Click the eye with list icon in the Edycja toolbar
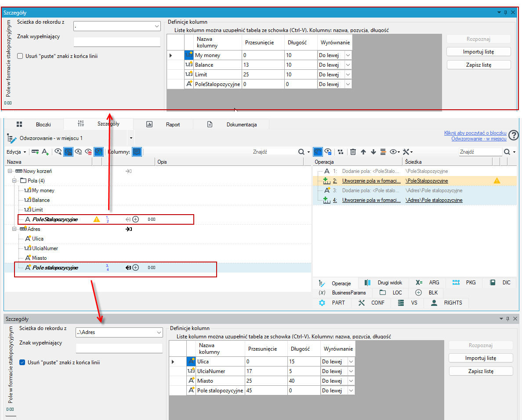 coord(79,152)
